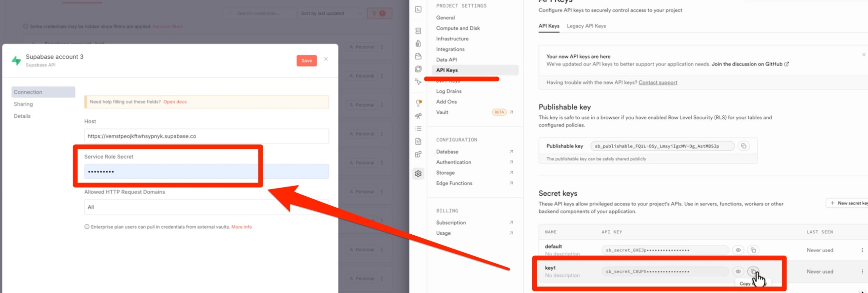Open the telescope Observability sidebar icon
Image resolution: width=868 pixels, height=293 pixels.
click(418, 116)
